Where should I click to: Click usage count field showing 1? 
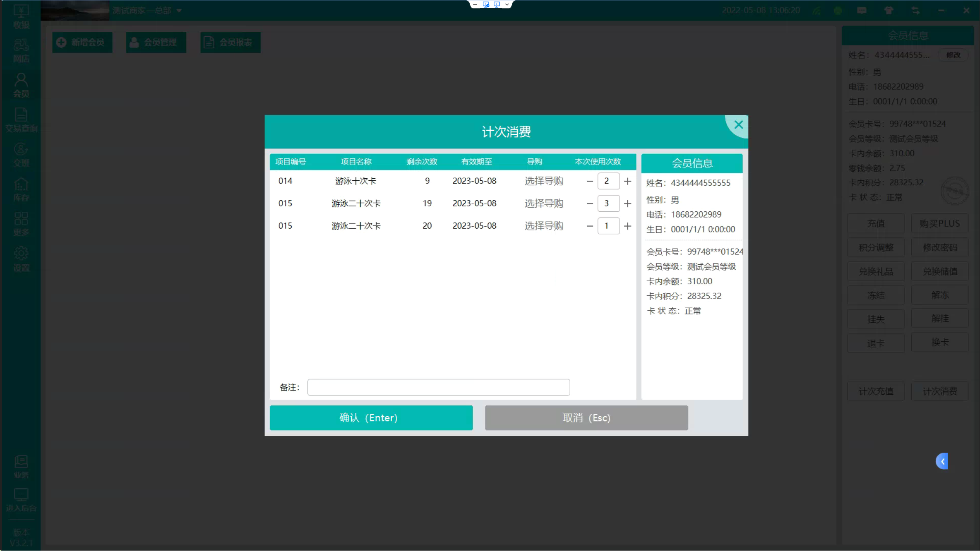click(x=608, y=226)
